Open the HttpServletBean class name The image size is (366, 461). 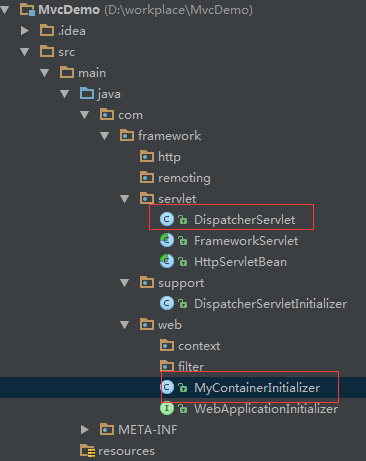pos(241,262)
